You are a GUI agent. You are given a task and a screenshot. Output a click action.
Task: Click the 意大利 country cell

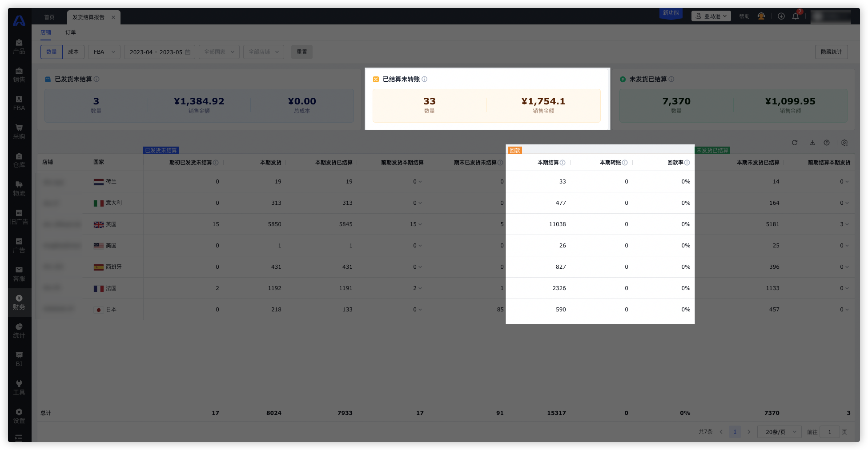pos(108,203)
